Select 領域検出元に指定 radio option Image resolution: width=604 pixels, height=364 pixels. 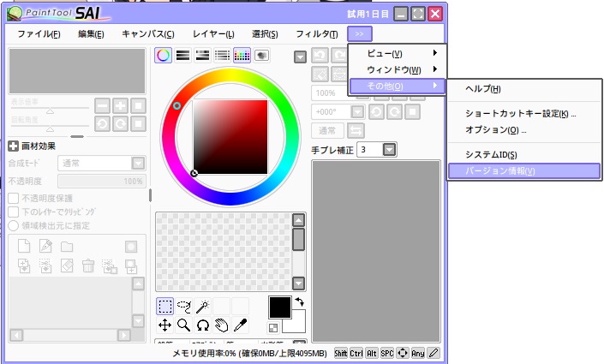coord(14,225)
